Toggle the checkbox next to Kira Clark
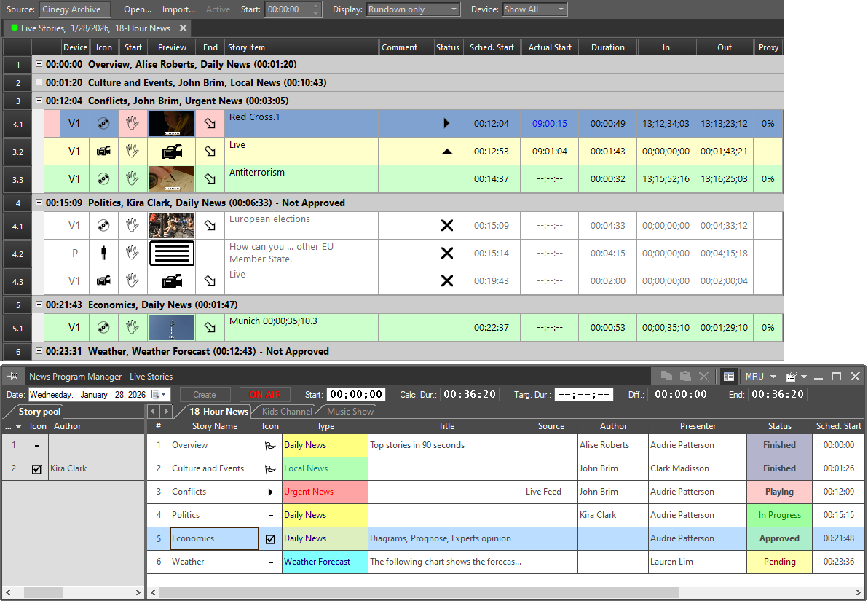868x601 pixels. 36,468
